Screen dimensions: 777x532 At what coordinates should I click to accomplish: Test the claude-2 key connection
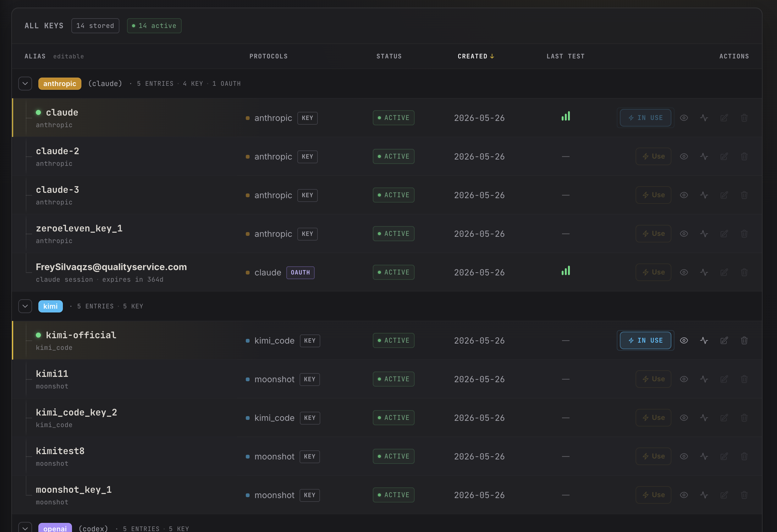pos(704,156)
